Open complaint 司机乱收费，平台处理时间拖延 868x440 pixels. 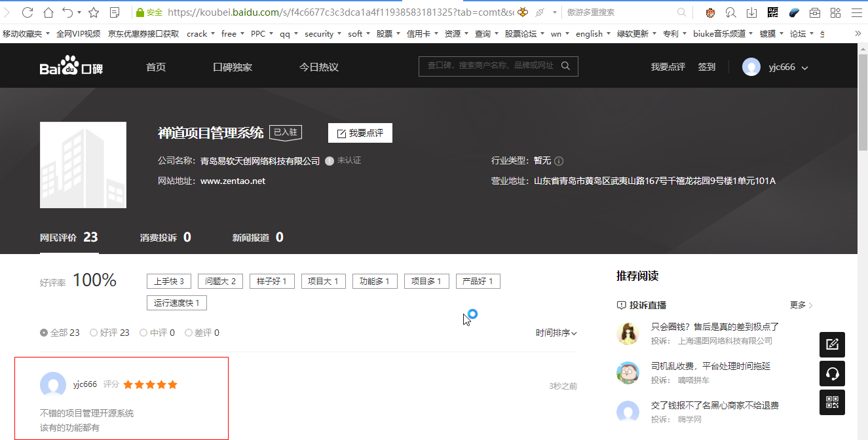click(711, 366)
